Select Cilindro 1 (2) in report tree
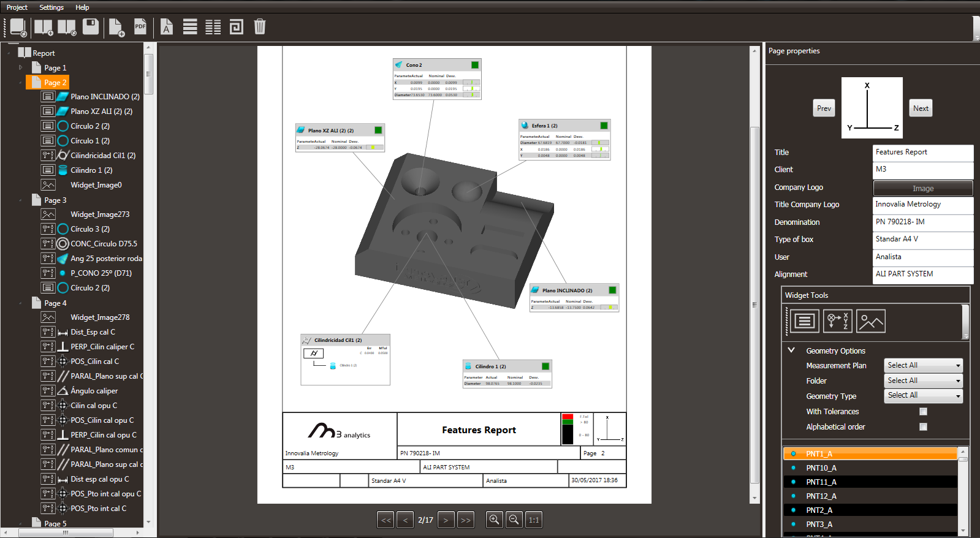The image size is (980, 538). [x=91, y=170]
